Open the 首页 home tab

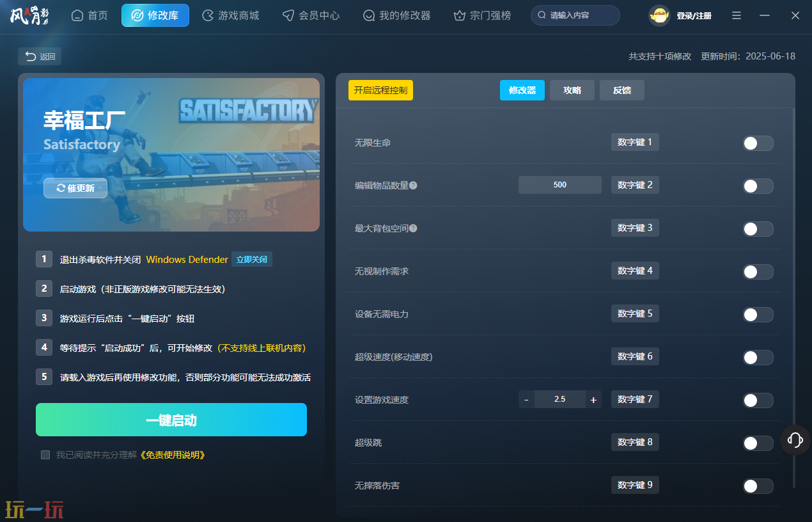coord(90,15)
